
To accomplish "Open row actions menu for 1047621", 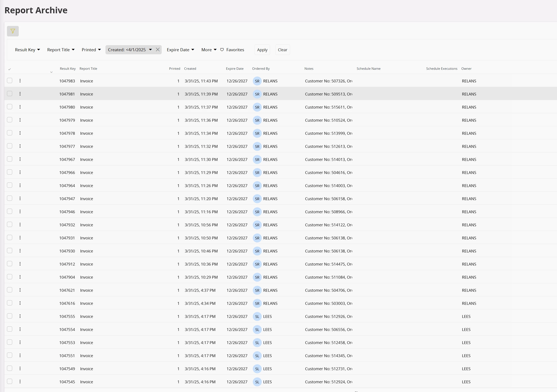I will click(x=20, y=290).
